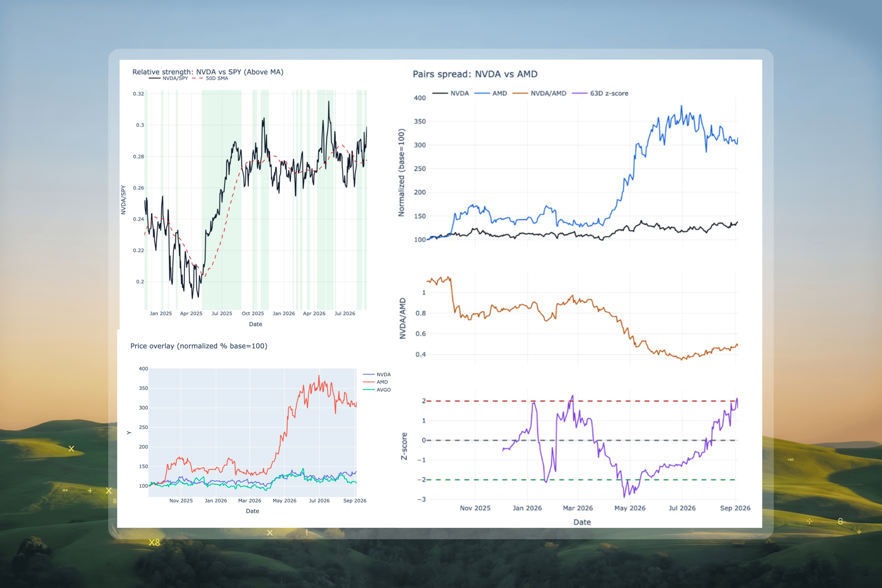882x588 pixels.
Task: Click 'Mar 2026' tick under Z-score chart
Action: pyautogui.click(x=578, y=508)
